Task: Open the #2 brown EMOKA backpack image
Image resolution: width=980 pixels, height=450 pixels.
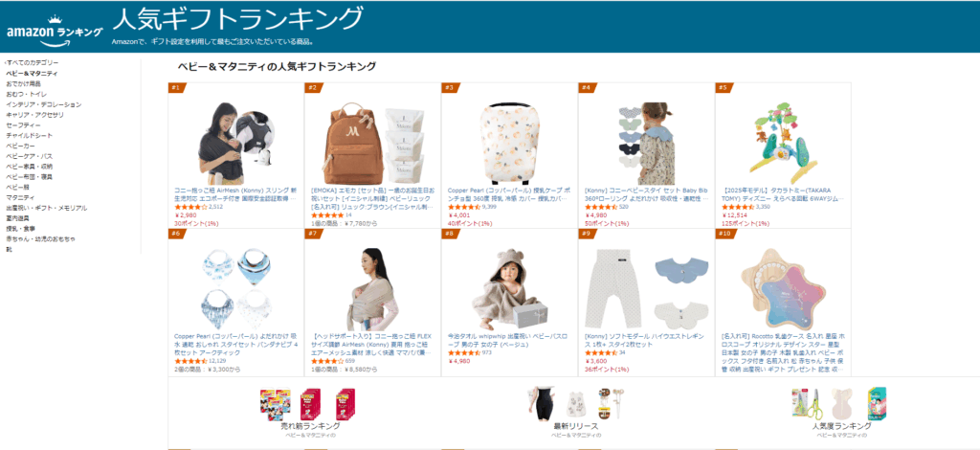Action: tap(372, 145)
